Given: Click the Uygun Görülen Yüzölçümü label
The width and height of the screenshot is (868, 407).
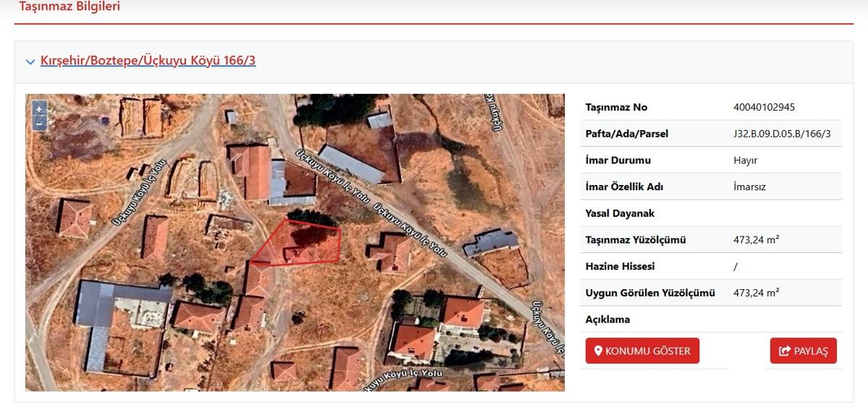Looking at the screenshot, I should (x=650, y=293).
